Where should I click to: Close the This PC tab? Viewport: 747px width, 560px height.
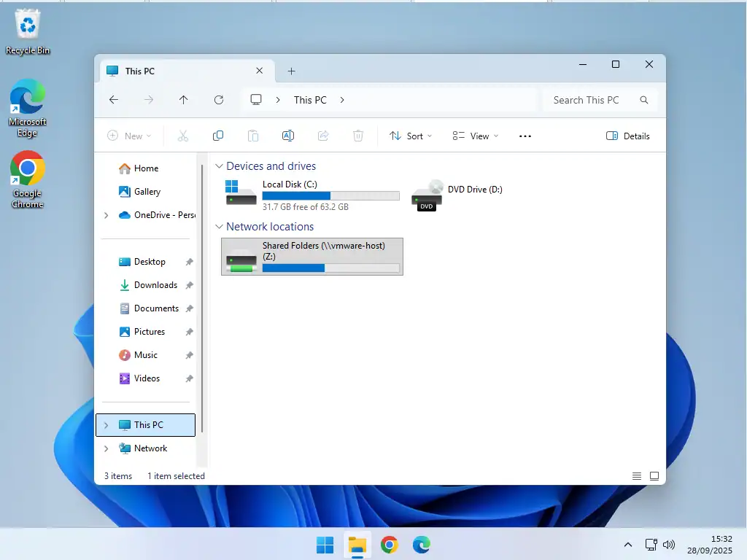pyautogui.click(x=259, y=71)
